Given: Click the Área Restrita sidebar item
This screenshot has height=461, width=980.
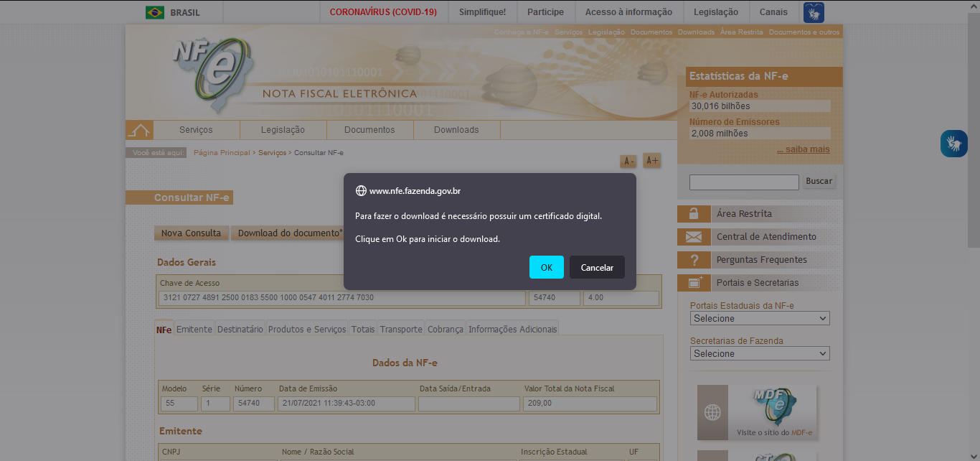Looking at the screenshot, I should (760, 214).
